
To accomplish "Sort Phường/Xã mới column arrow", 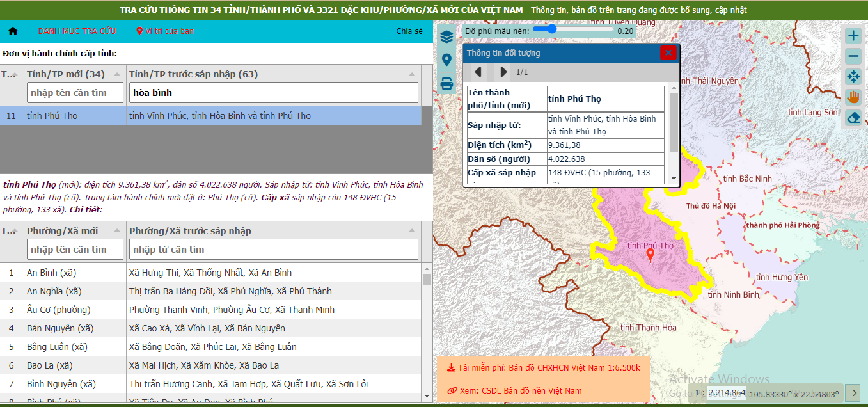I will coord(118,231).
